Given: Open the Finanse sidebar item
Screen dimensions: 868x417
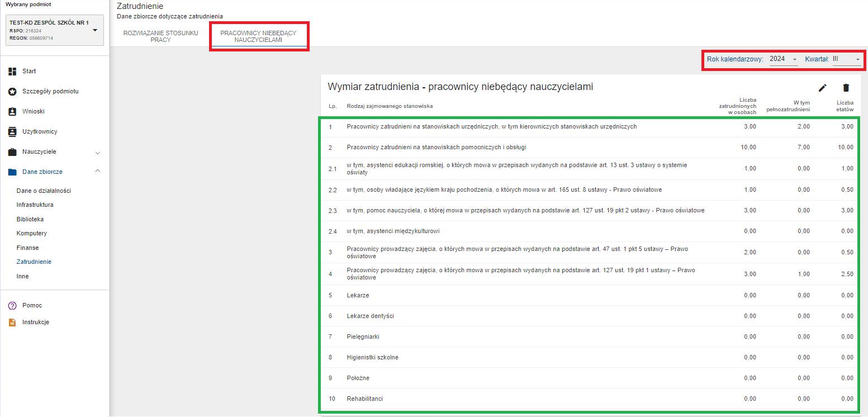Looking at the screenshot, I should [x=27, y=248].
